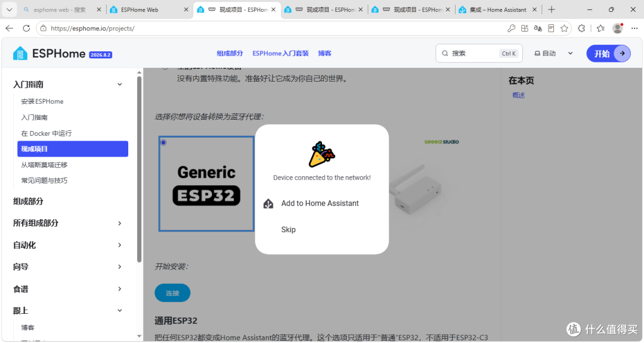
Task: Click the 搜索 search input field
Action: [x=479, y=54]
